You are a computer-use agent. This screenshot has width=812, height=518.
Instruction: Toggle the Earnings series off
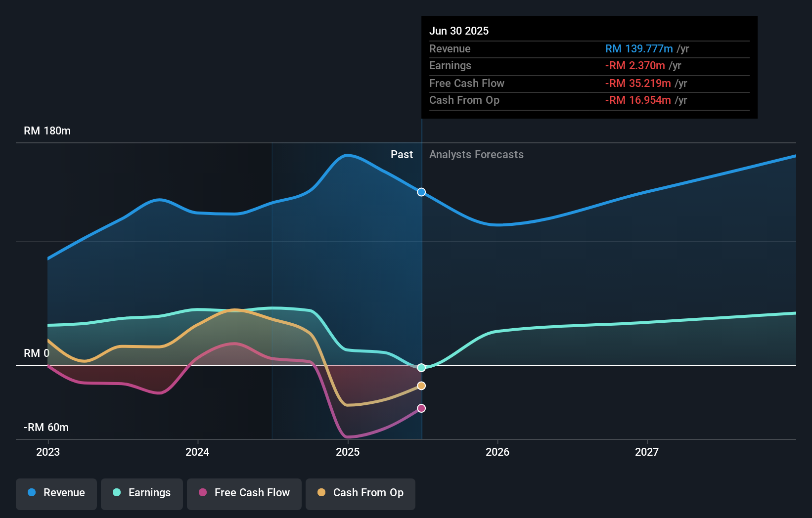coord(142,493)
